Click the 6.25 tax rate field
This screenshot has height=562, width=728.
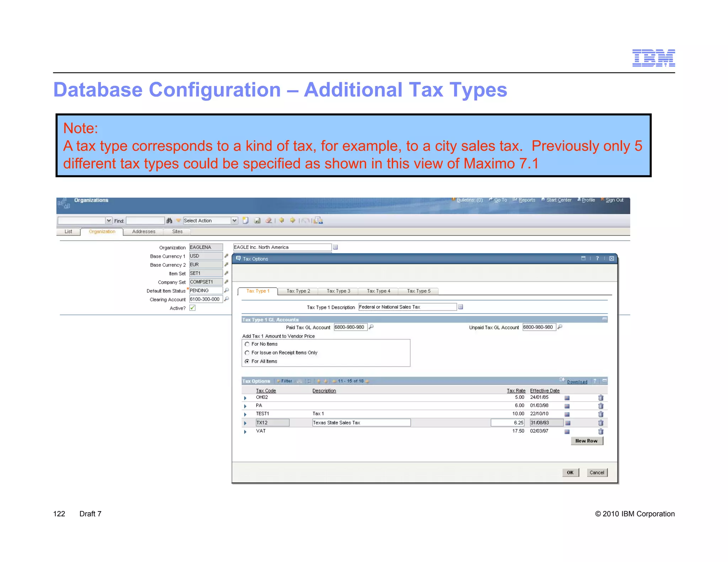[508, 423]
